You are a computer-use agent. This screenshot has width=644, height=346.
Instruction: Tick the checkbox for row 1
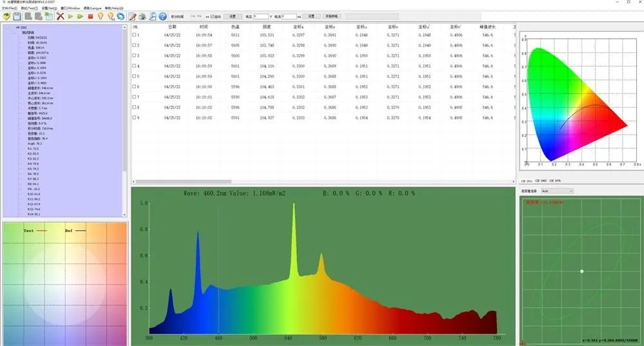point(135,35)
